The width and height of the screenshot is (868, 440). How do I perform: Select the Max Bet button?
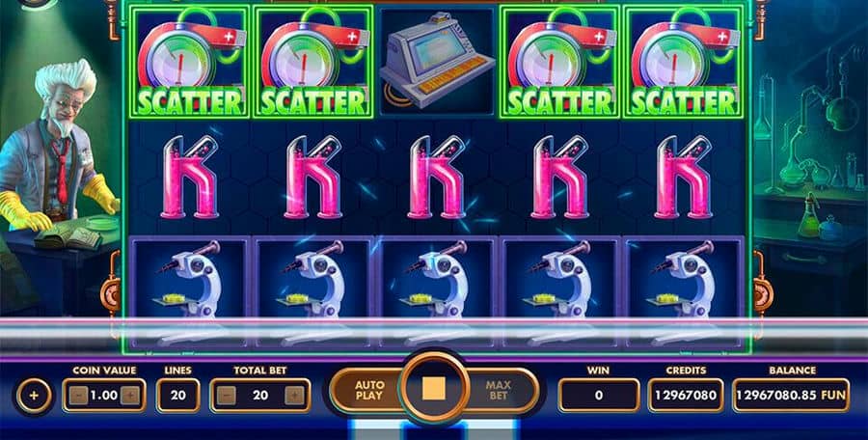tap(498, 390)
